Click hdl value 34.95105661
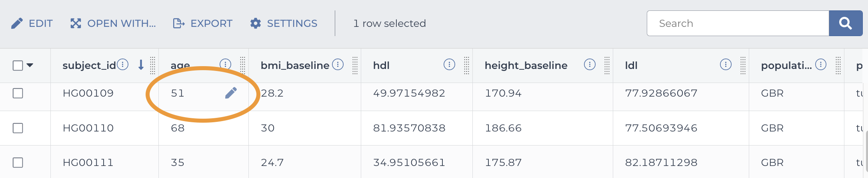Viewport: 868px width, 178px height. [x=409, y=163]
